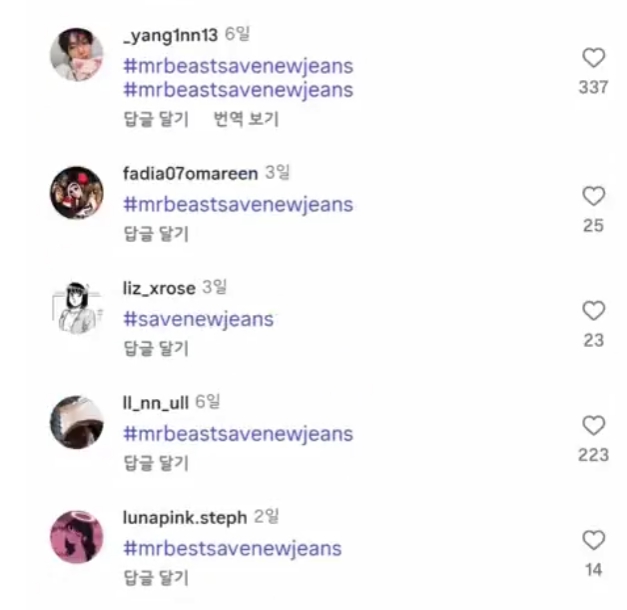Tap ll_nn_ull's profile photo

(x=77, y=422)
